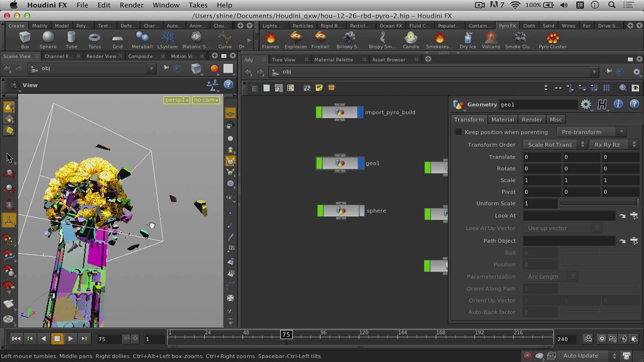644x362 pixels.
Task: Click the stop playback button
Action: pos(57,339)
